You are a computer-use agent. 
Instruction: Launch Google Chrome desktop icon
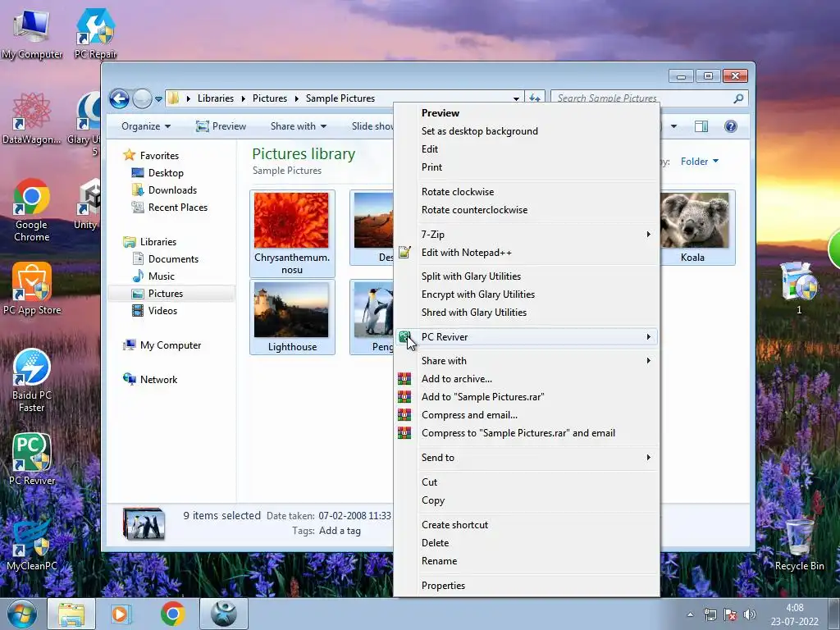(32, 210)
